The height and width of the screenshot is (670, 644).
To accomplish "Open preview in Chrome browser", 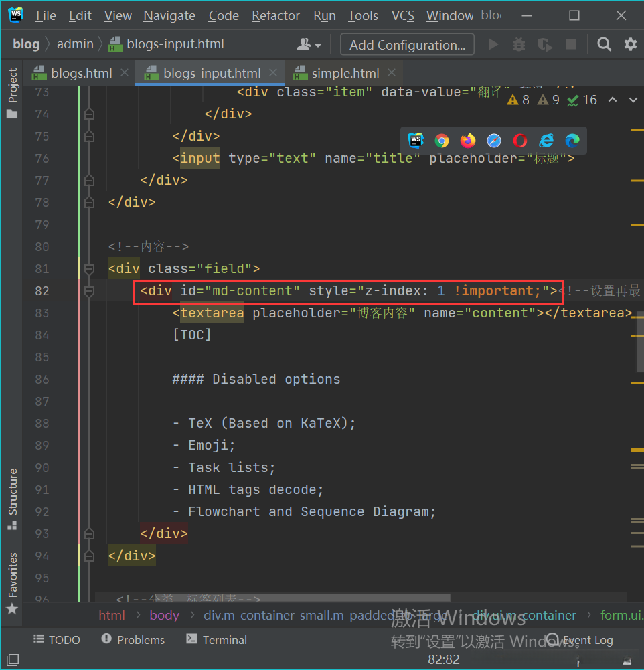I will pyautogui.click(x=442, y=141).
